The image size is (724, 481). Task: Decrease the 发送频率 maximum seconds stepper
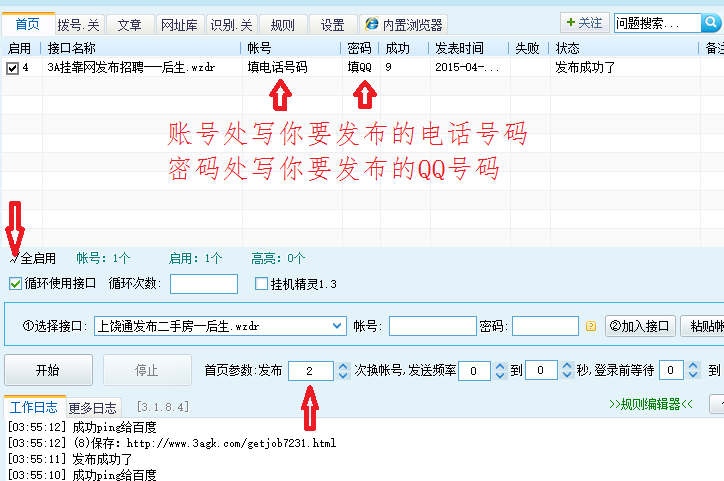tap(567, 375)
